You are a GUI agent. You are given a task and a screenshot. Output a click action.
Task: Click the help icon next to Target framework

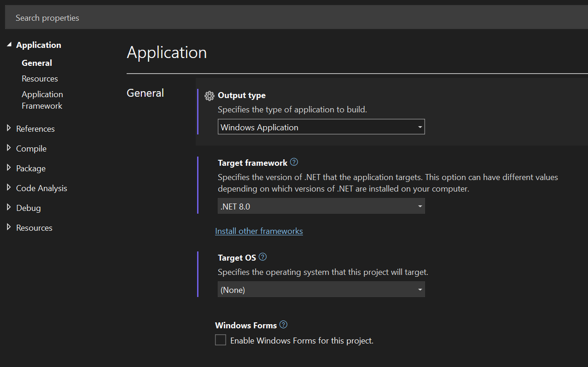[x=294, y=162]
